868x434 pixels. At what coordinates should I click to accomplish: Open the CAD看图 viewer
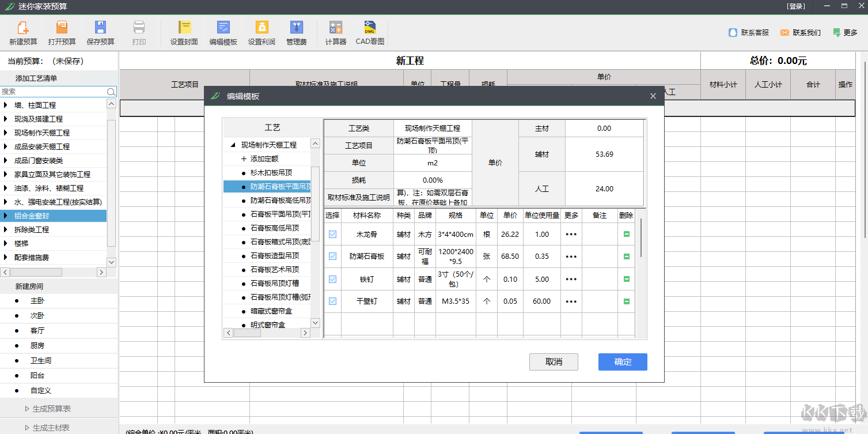tap(369, 32)
